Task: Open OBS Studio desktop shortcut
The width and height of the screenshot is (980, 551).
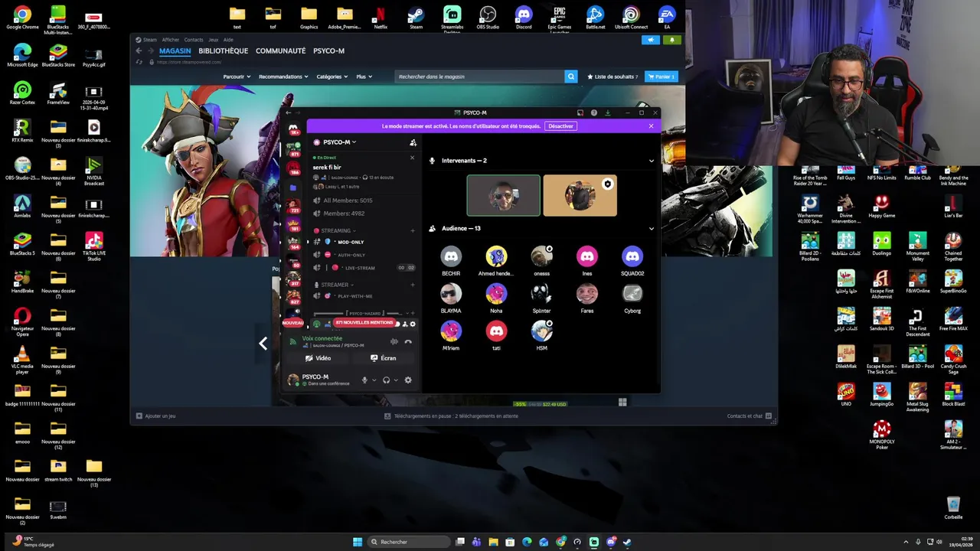Action: 488,18
